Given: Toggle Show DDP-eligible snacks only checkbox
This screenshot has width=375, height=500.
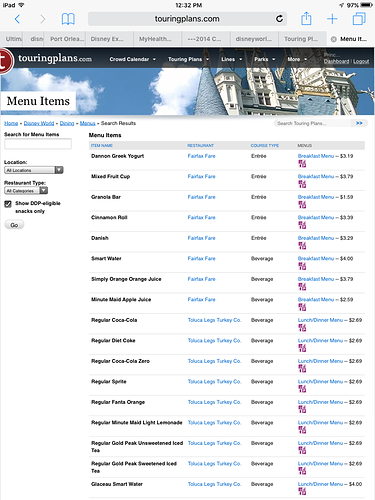Looking at the screenshot, I should pos(8,204).
